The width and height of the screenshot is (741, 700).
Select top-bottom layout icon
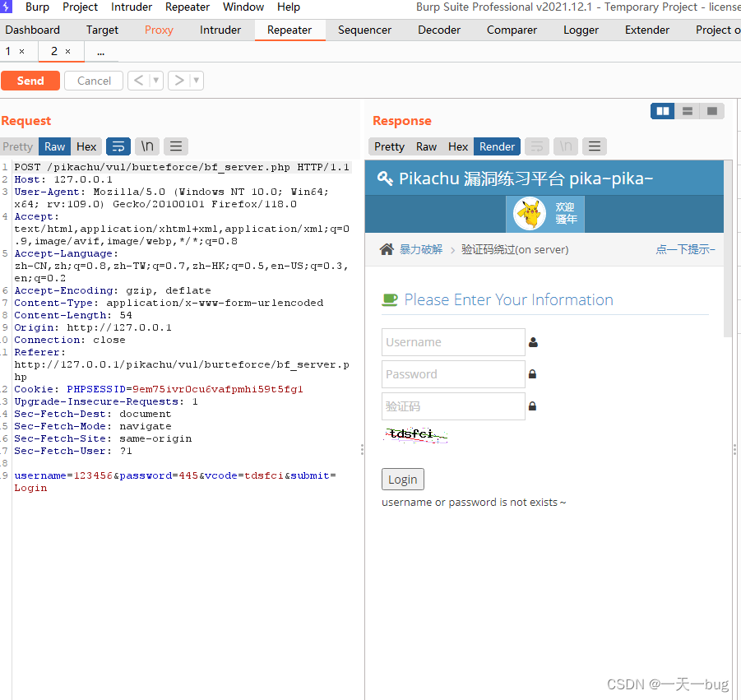coord(688,111)
